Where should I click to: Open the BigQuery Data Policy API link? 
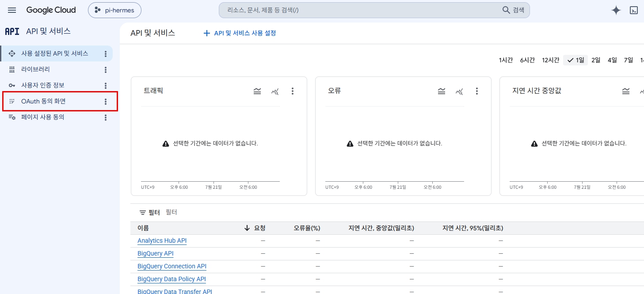(x=171, y=279)
